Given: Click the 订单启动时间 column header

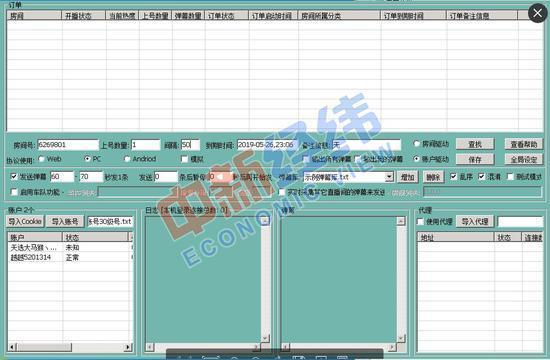Looking at the screenshot, I should 273,15.
